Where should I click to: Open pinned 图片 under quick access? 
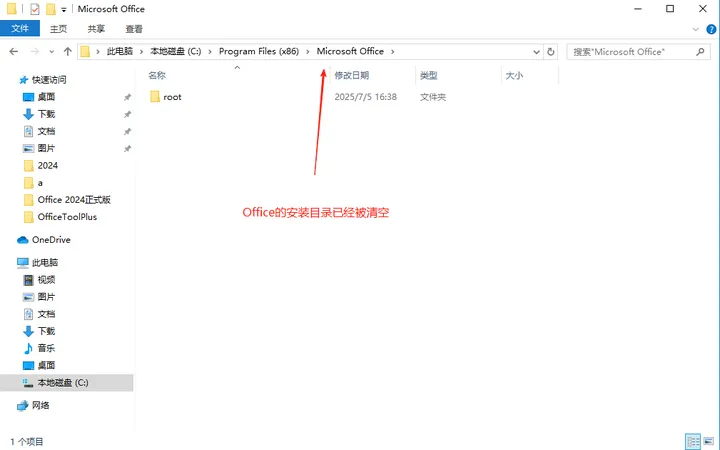point(46,148)
